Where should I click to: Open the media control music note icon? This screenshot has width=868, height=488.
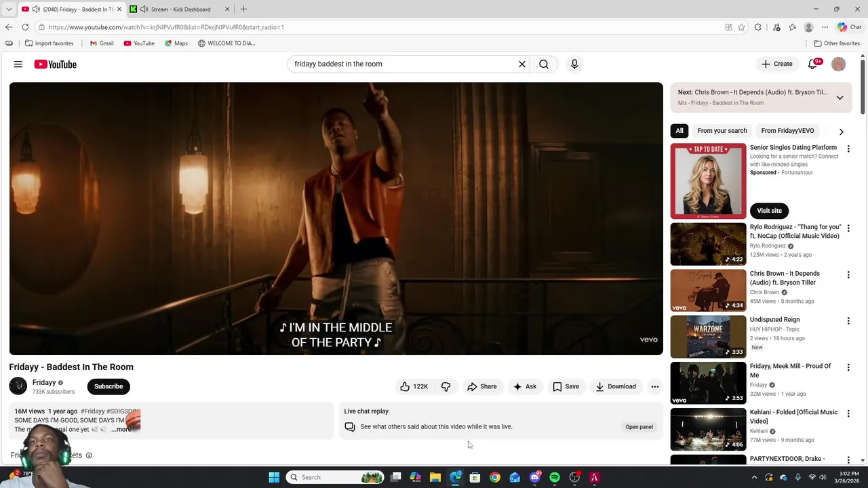[x=776, y=27]
